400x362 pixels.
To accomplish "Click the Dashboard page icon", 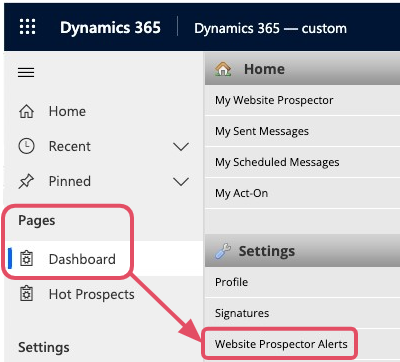I will click(x=27, y=259).
